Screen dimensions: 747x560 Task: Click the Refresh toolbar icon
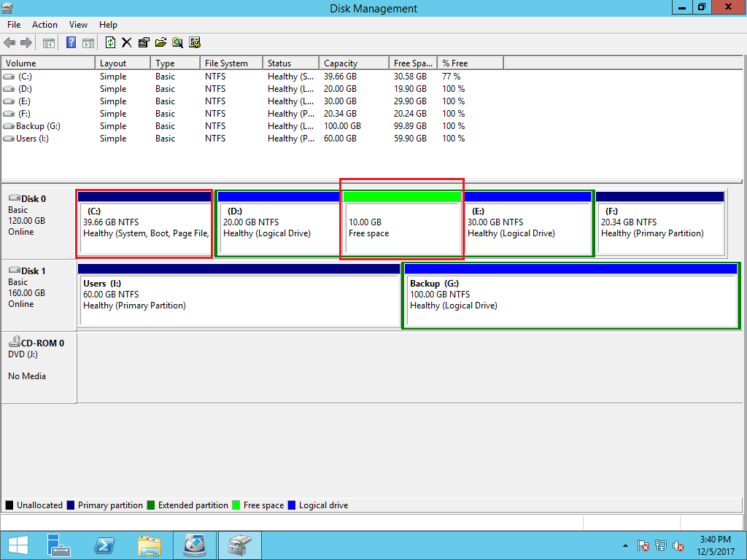[x=110, y=43]
